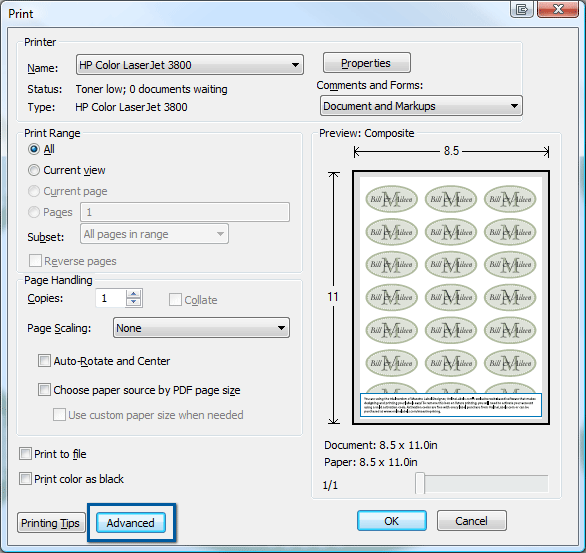Click the '1/1' page counter text
Viewport: 586px width, 553px height.
point(330,485)
